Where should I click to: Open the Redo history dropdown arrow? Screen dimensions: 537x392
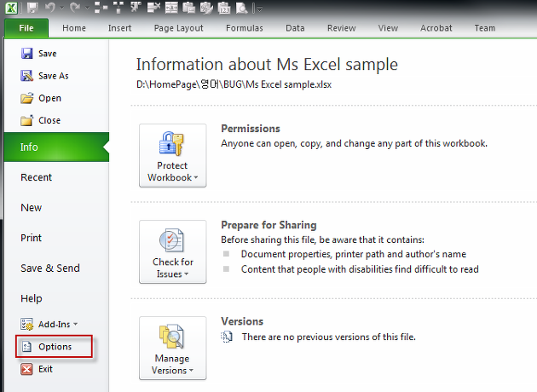click(87, 8)
